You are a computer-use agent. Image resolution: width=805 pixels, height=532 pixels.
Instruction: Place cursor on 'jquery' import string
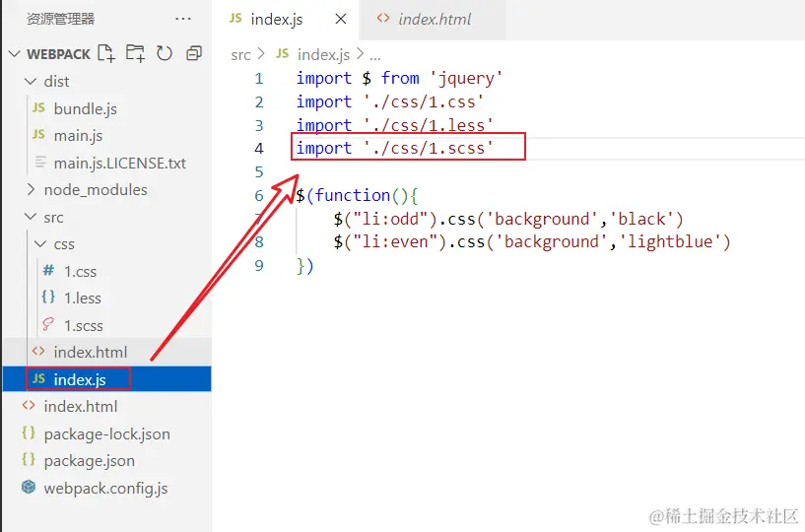(x=466, y=79)
